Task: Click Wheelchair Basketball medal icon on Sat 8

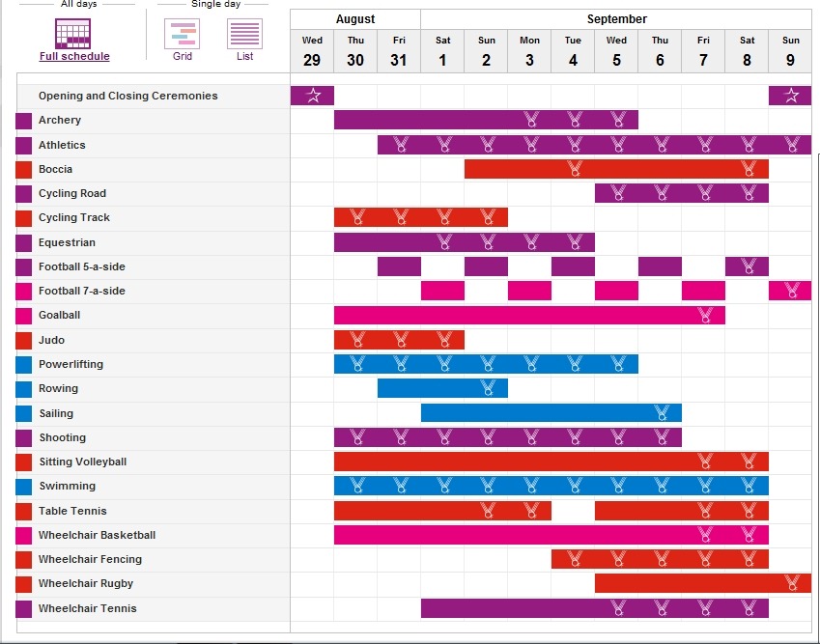Action: [749, 534]
